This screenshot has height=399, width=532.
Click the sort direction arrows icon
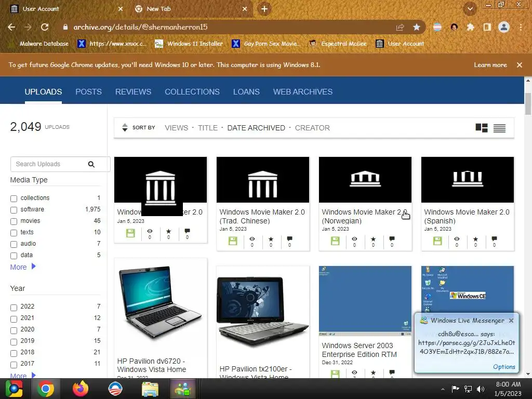pyautogui.click(x=125, y=128)
